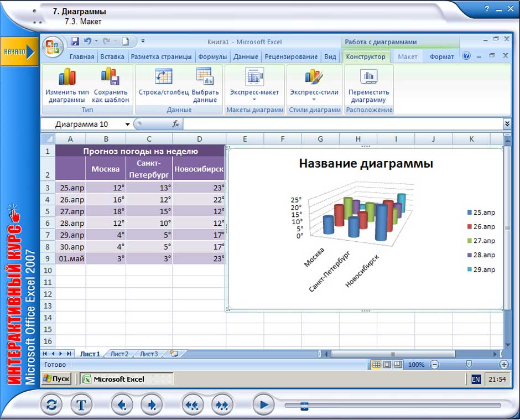Open the Name Box dropdown arrow

click(x=128, y=125)
